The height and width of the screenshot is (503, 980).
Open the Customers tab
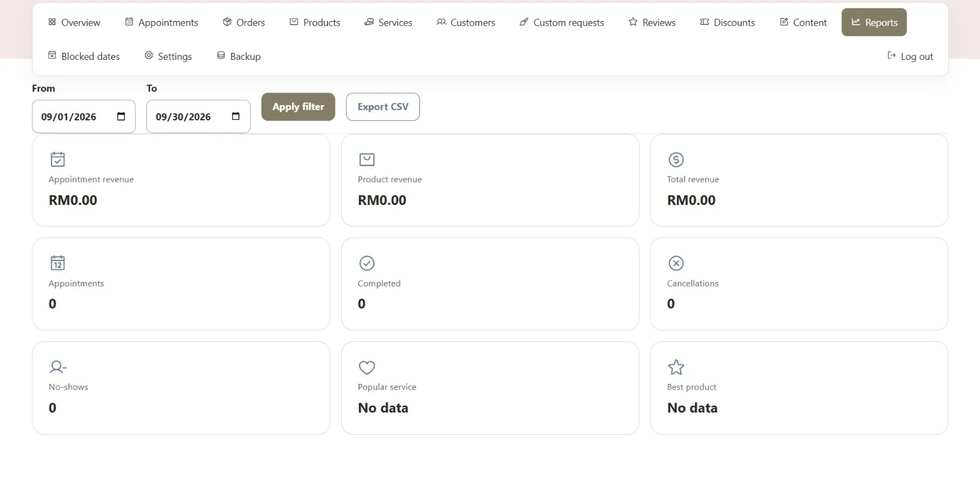click(x=466, y=22)
